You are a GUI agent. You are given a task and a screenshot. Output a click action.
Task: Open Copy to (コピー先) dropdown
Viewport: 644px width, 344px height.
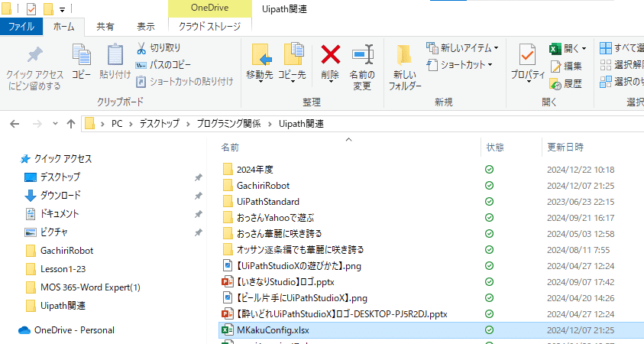pyautogui.click(x=292, y=63)
